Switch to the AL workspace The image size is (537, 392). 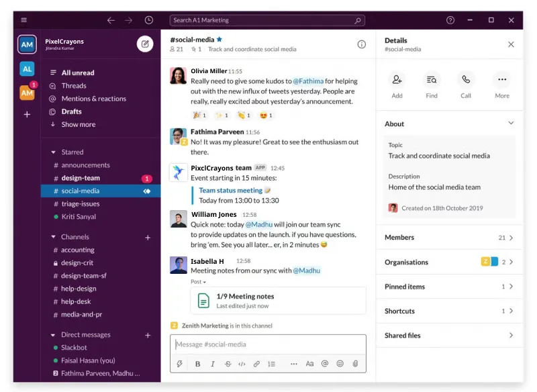(27, 69)
